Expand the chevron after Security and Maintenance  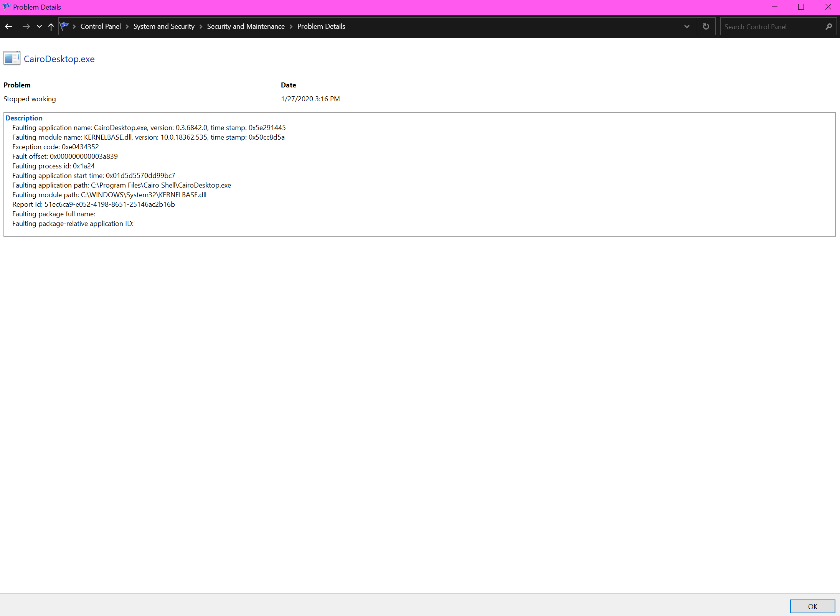[x=291, y=26]
